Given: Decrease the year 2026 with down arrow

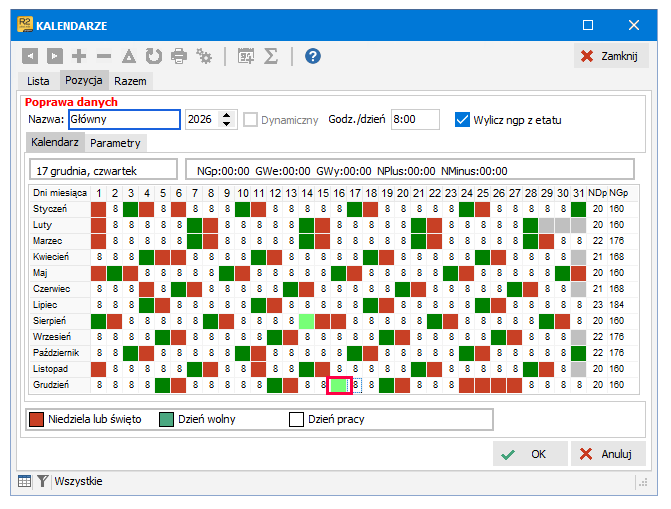Looking at the screenshot, I should tap(226, 124).
